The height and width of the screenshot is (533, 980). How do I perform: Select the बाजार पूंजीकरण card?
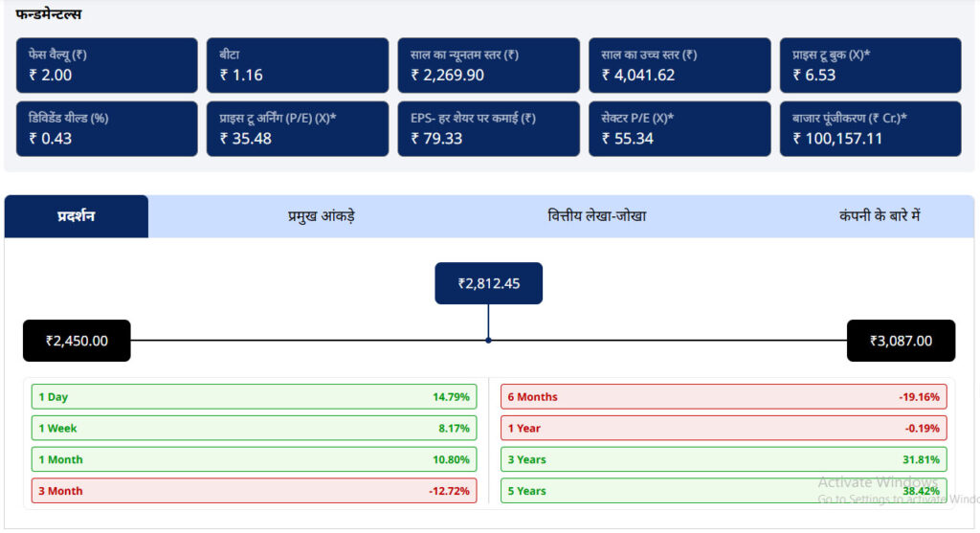click(x=870, y=128)
